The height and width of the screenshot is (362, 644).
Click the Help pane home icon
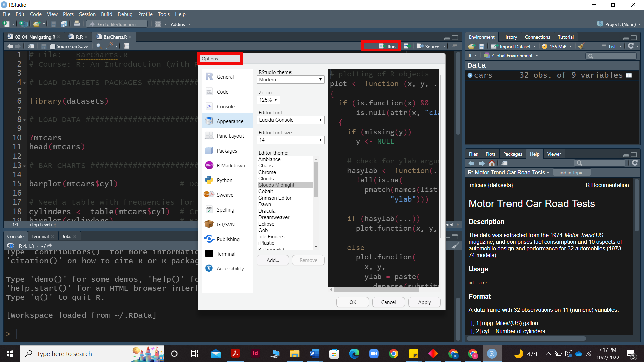(x=492, y=163)
